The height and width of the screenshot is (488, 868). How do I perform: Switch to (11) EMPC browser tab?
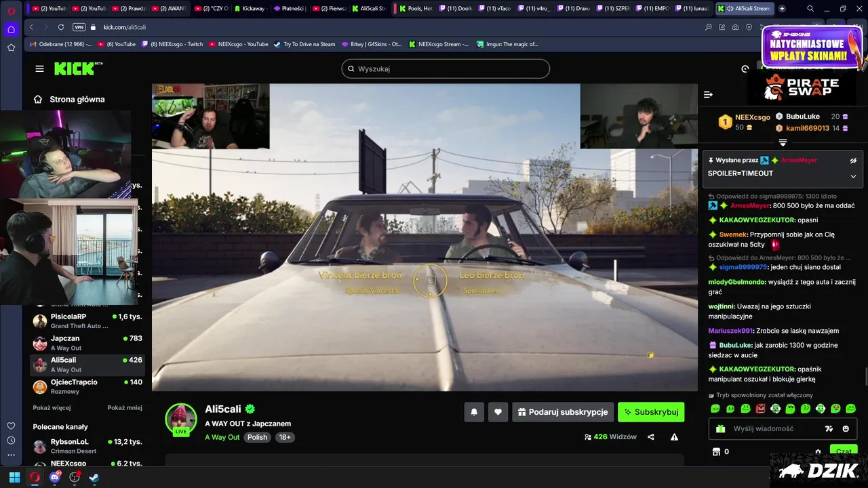[x=653, y=9]
